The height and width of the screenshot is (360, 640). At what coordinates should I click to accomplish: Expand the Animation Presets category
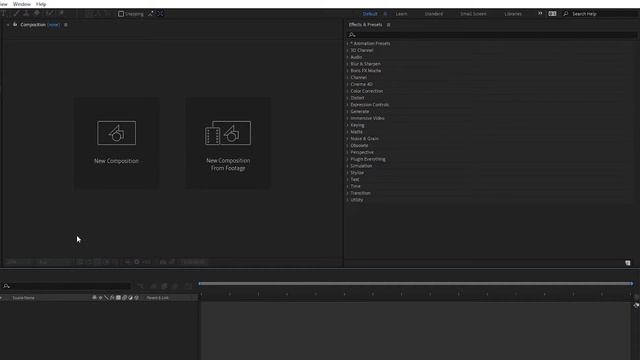pos(348,43)
